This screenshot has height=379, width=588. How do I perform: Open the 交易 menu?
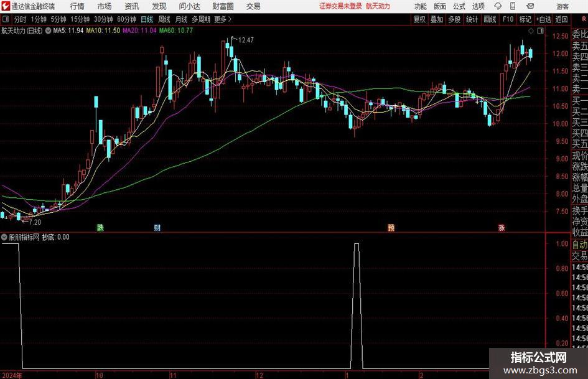[x=253, y=6]
